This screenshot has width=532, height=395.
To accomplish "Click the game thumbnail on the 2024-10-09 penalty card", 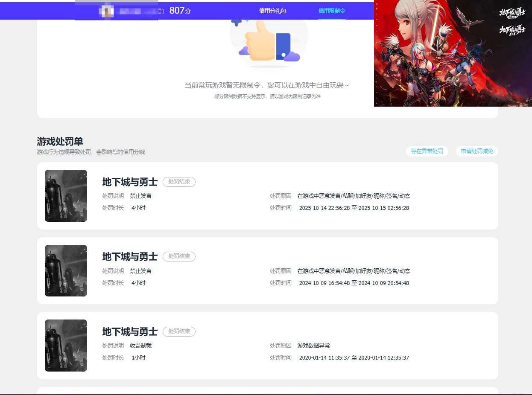I will coord(66,270).
